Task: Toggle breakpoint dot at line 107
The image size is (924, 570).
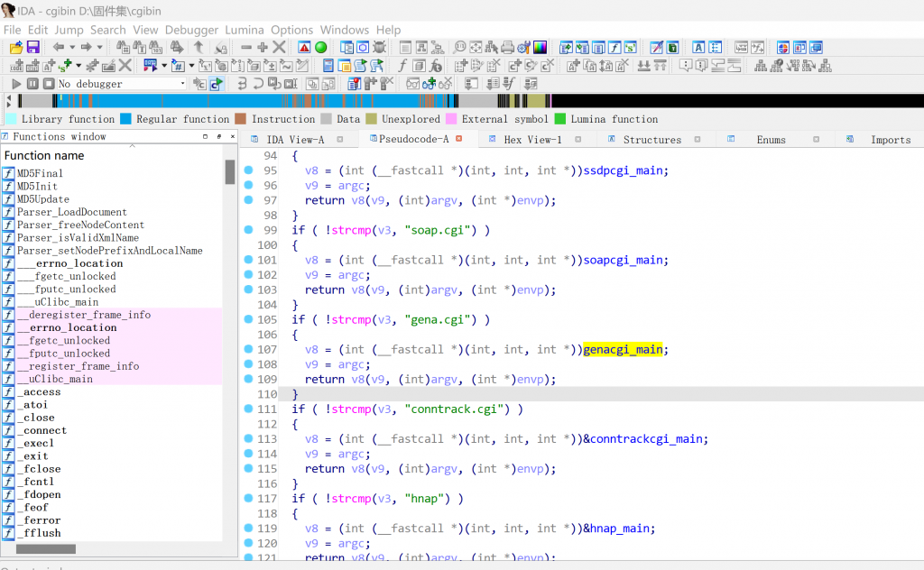Action: pyautogui.click(x=248, y=350)
